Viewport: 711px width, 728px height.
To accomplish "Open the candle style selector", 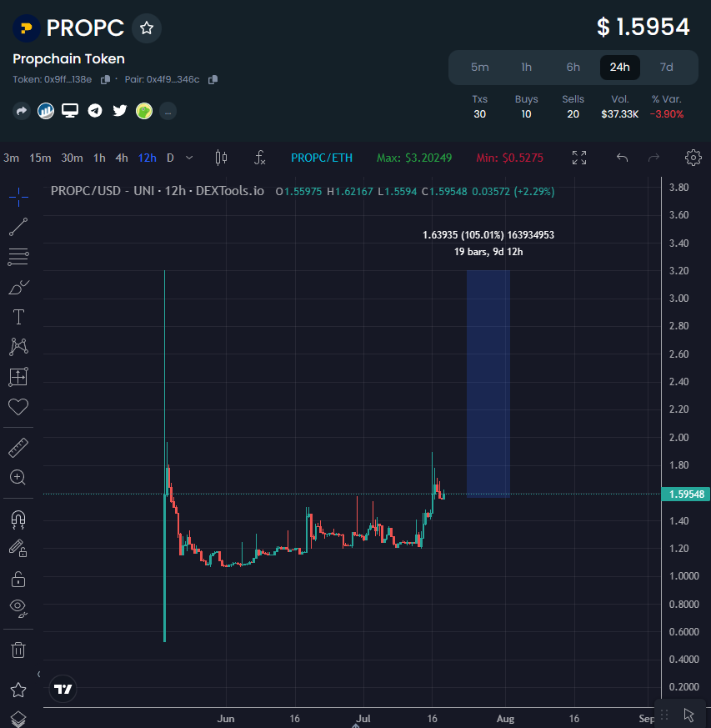I will click(x=222, y=158).
